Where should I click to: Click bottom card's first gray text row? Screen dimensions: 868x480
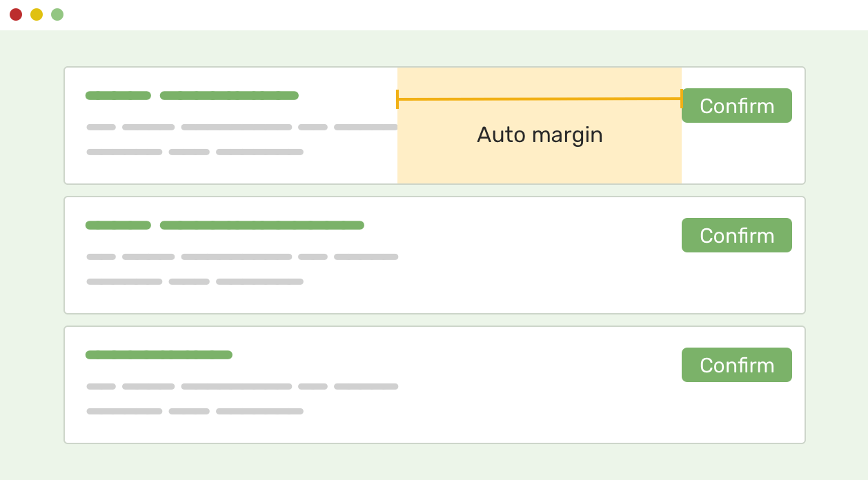(242, 386)
